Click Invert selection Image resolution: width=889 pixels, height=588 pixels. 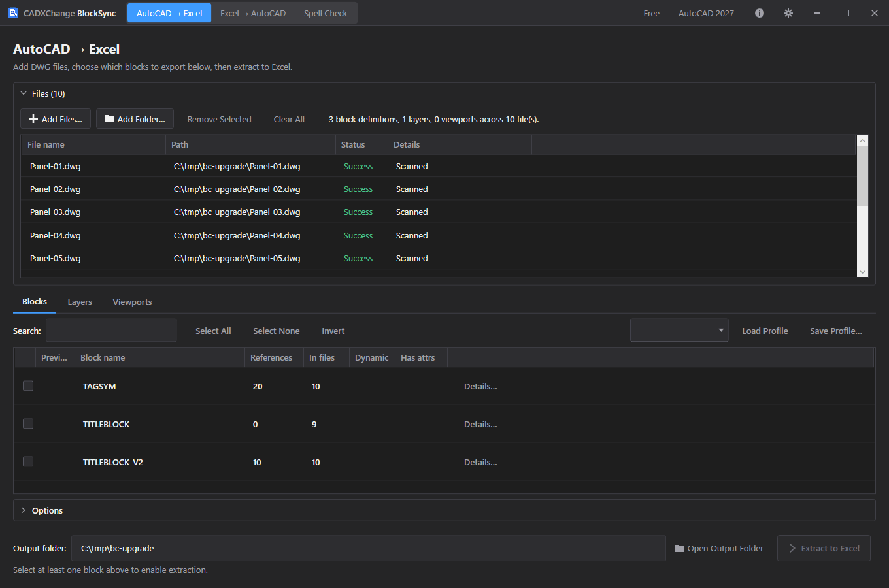[x=333, y=331]
